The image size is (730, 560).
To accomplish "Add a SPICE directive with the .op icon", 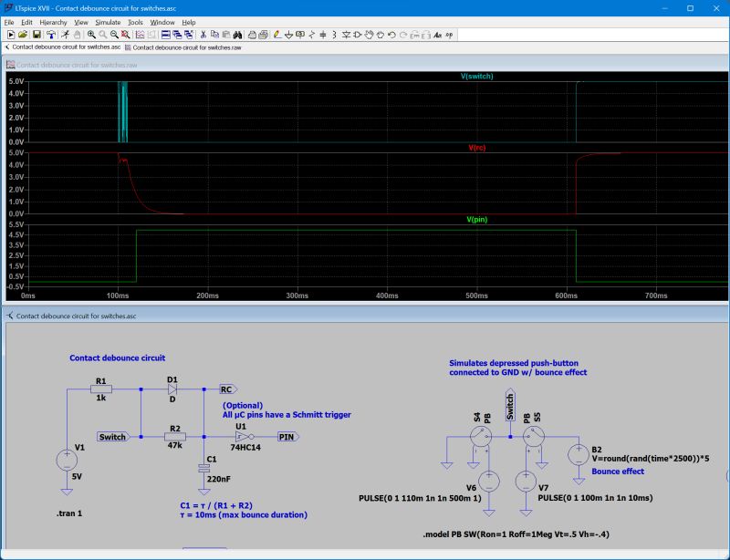I will (x=447, y=36).
